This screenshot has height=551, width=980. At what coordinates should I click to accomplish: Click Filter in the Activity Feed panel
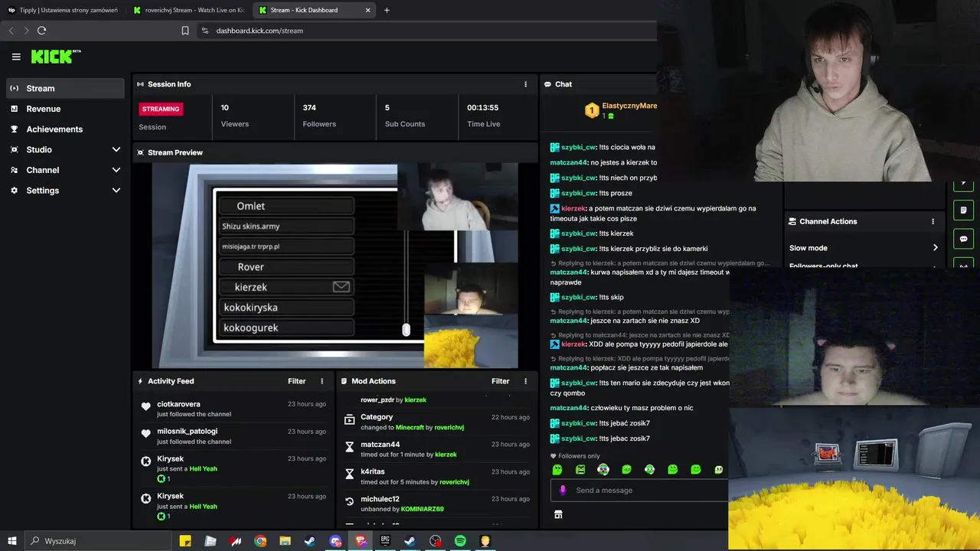pos(297,381)
